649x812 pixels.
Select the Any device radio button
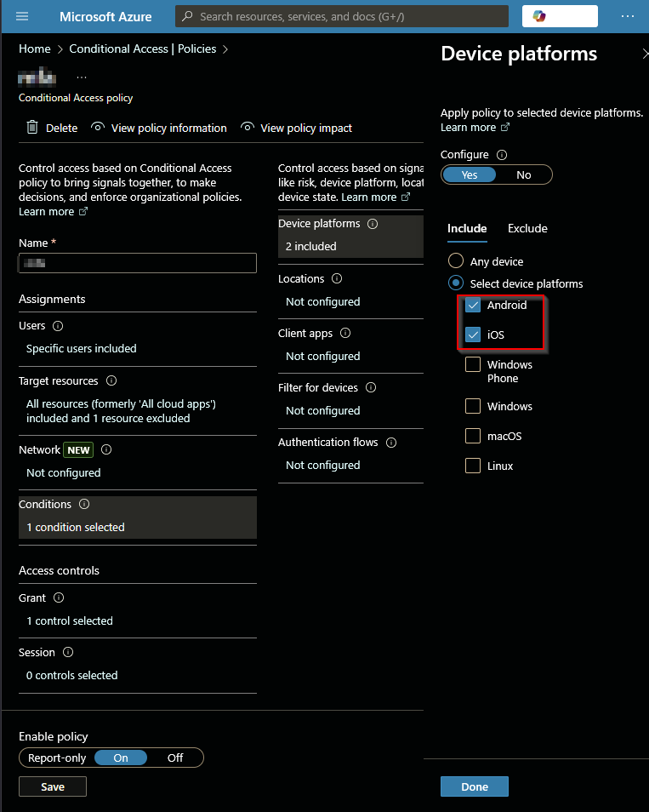point(456,261)
